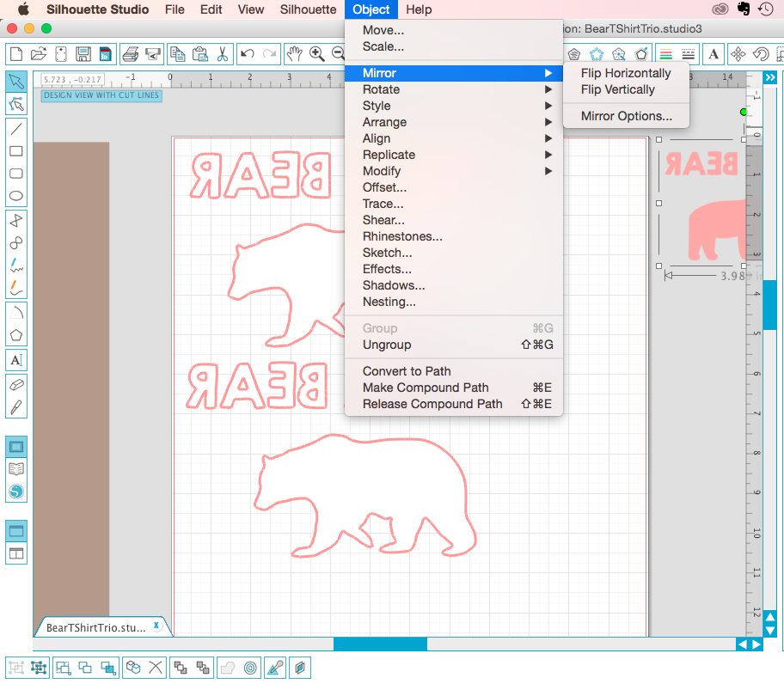The width and height of the screenshot is (784, 684).
Task: Choose Offset... in Object menu
Action: point(454,187)
